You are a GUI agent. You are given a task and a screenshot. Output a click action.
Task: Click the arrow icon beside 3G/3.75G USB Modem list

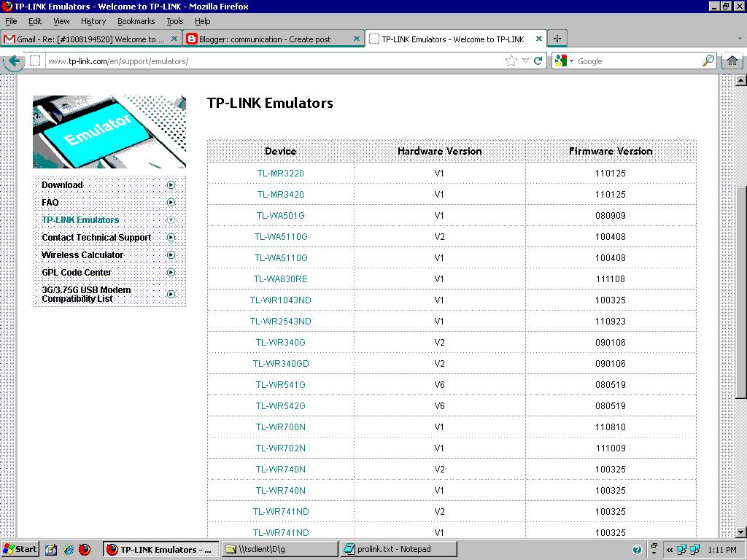point(171,295)
